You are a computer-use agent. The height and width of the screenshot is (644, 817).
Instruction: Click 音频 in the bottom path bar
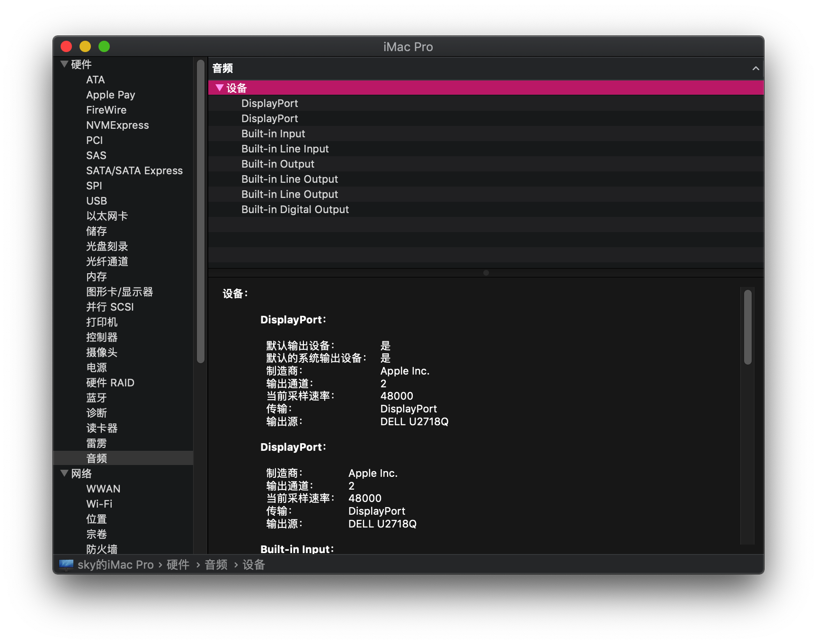point(216,564)
